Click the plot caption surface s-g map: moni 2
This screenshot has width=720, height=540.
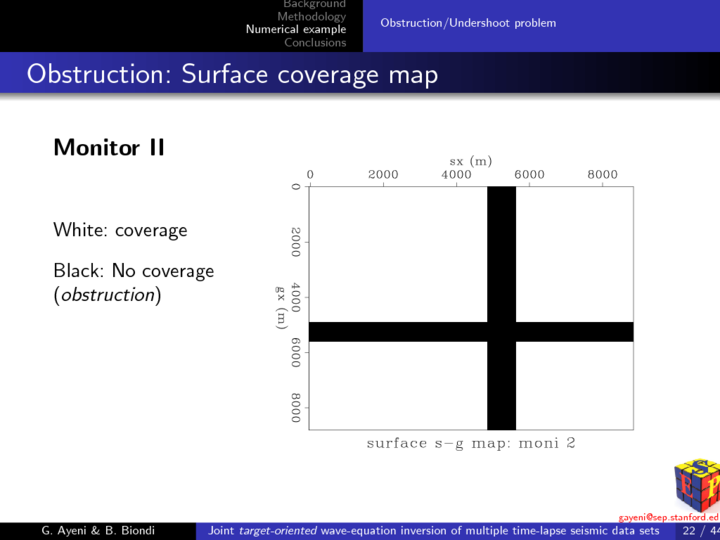pos(470,443)
